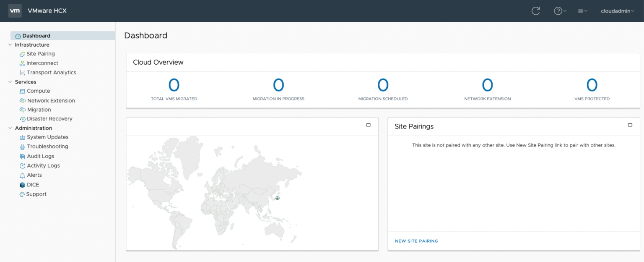Select the Migration service icon

pyautogui.click(x=22, y=110)
